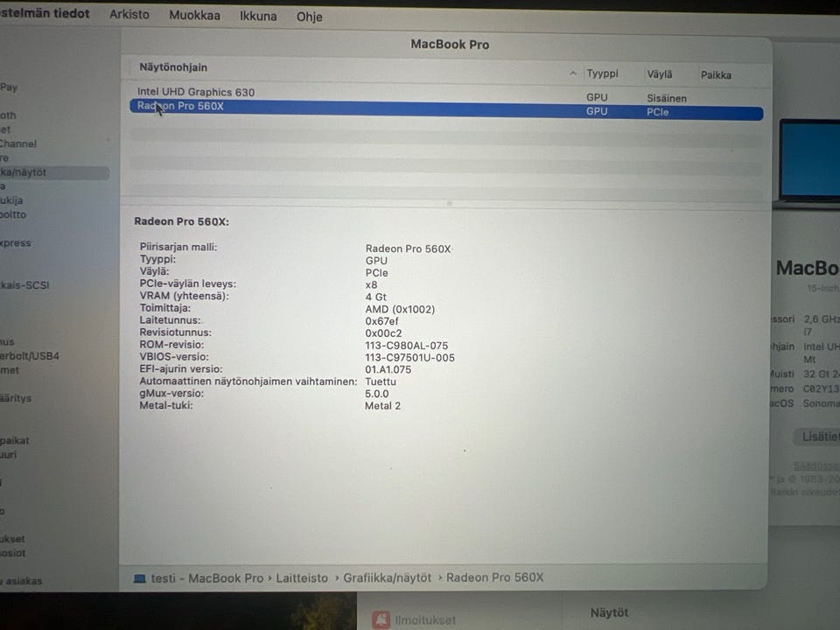The image size is (840, 630).
Task: Select the Apple Pay sidebar item
Action: 9,87
